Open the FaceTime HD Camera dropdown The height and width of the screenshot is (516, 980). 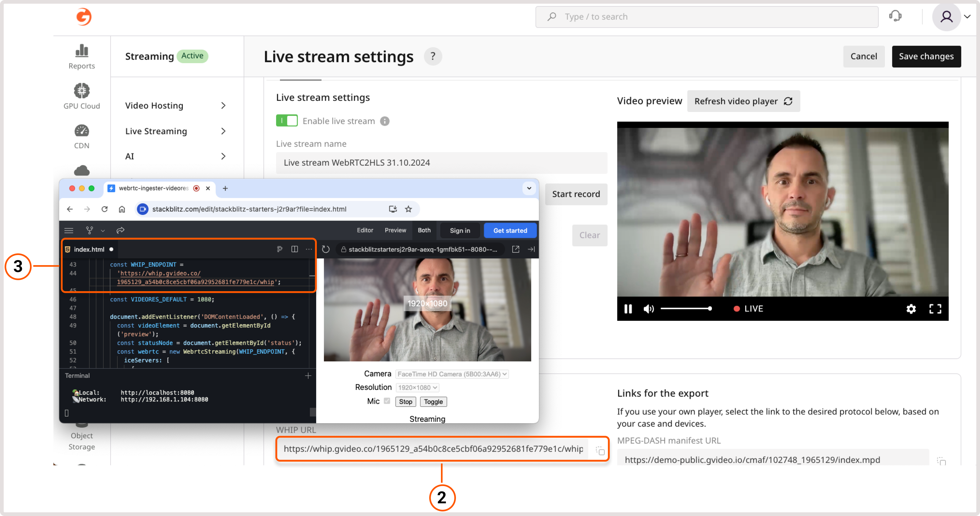click(x=452, y=374)
